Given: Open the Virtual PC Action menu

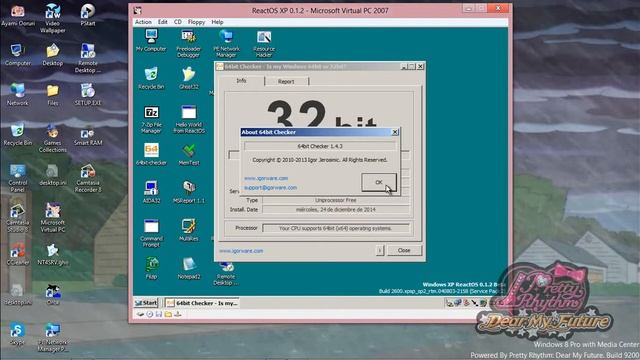Looking at the screenshot, I should pos(143,22).
